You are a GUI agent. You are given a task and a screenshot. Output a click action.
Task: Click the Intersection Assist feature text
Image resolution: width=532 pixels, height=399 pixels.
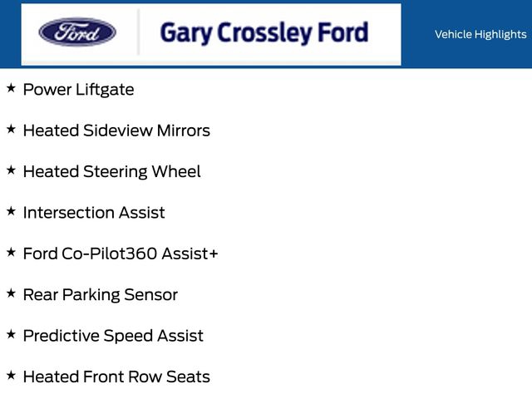pyautogui.click(x=94, y=213)
